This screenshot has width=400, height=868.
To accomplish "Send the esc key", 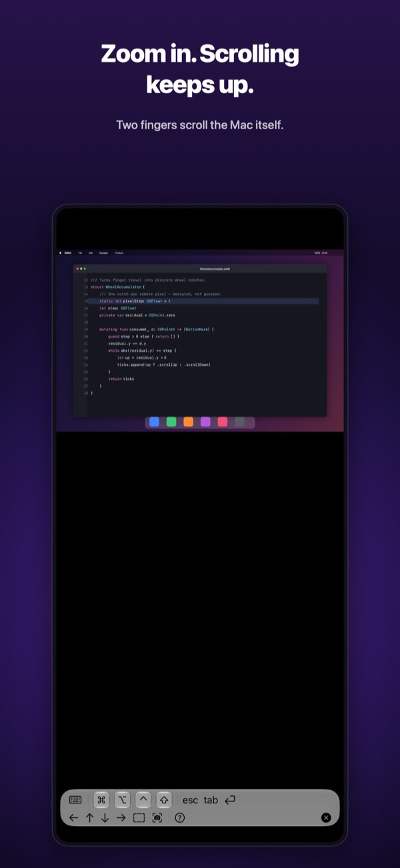I will [191, 800].
